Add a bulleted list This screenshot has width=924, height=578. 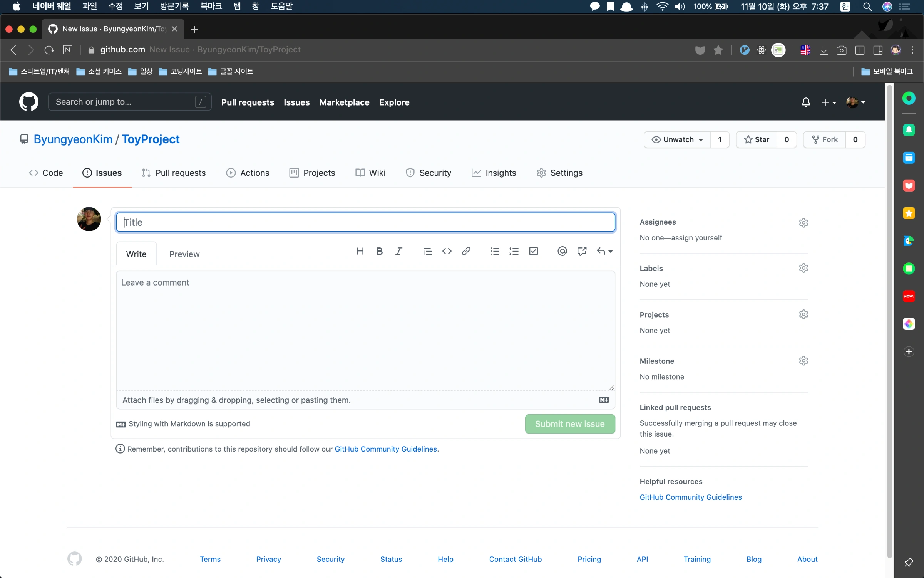coord(495,251)
